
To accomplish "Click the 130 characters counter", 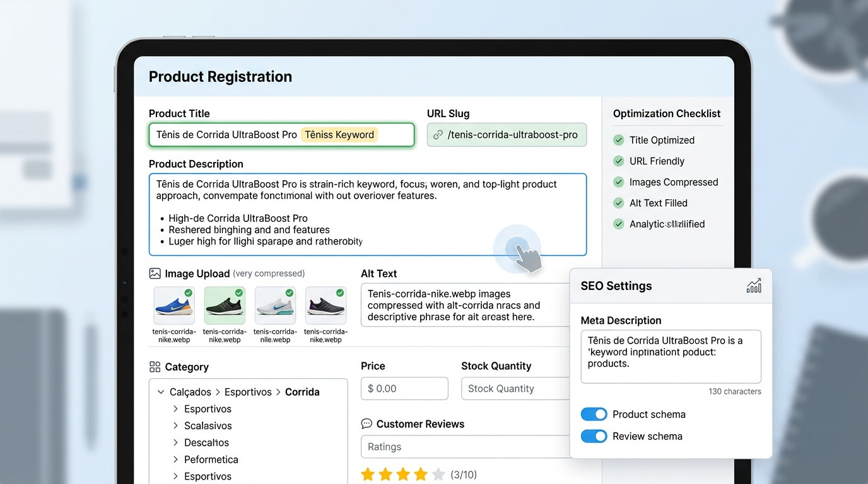I will click(x=735, y=391).
